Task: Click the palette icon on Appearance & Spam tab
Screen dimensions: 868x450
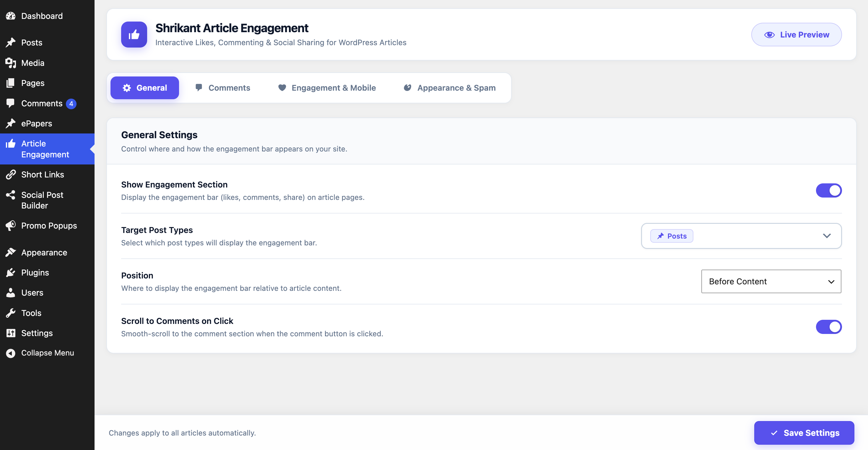Action: pos(407,88)
